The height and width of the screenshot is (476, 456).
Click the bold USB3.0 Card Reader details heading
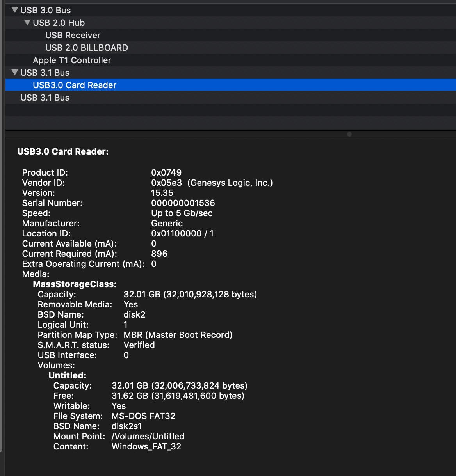pos(63,151)
